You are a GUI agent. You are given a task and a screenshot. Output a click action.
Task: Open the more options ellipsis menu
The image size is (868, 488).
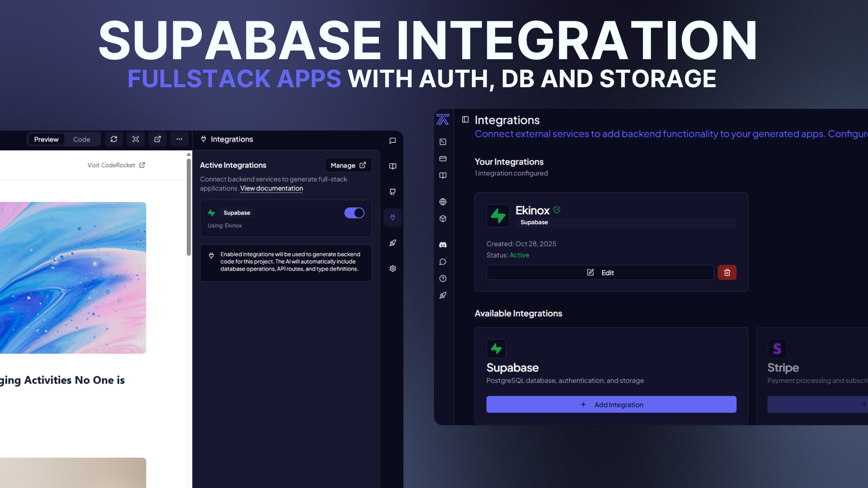(x=179, y=139)
